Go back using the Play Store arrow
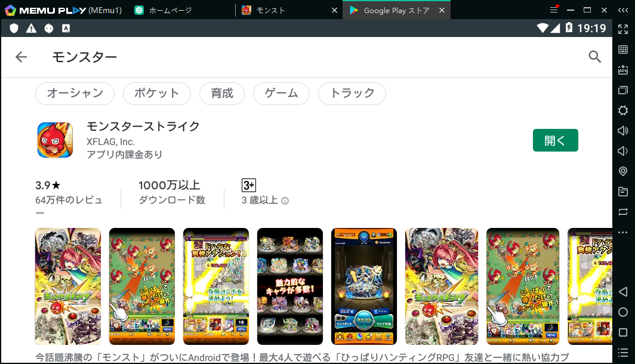This screenshot has width=635, height=364. click(x=21, y=57)
